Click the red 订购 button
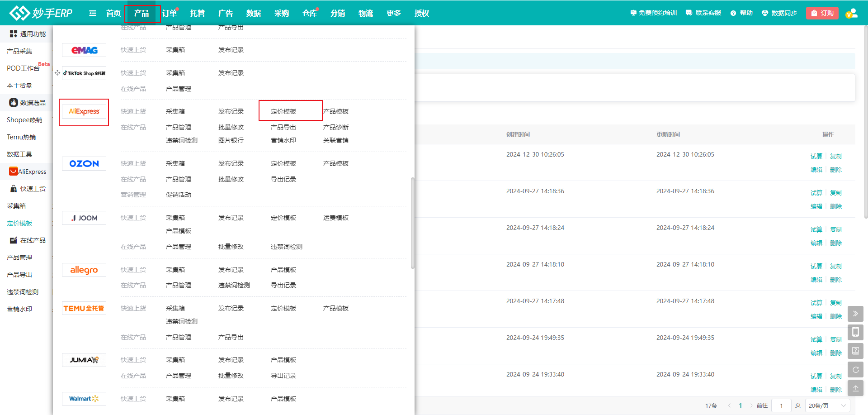Screen dimensions: 868x415 pyautogui.click(x=822, y=13)
